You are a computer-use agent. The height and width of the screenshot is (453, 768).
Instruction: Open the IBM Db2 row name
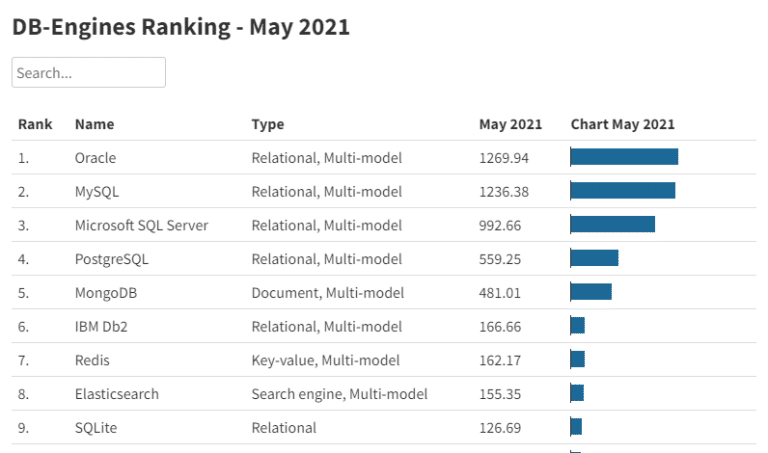coord(103,326)
